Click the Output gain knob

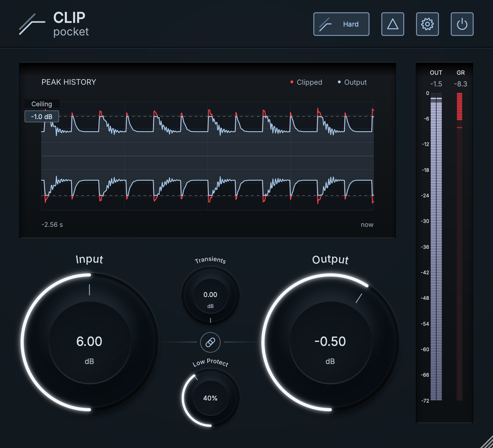click(330, 342)
